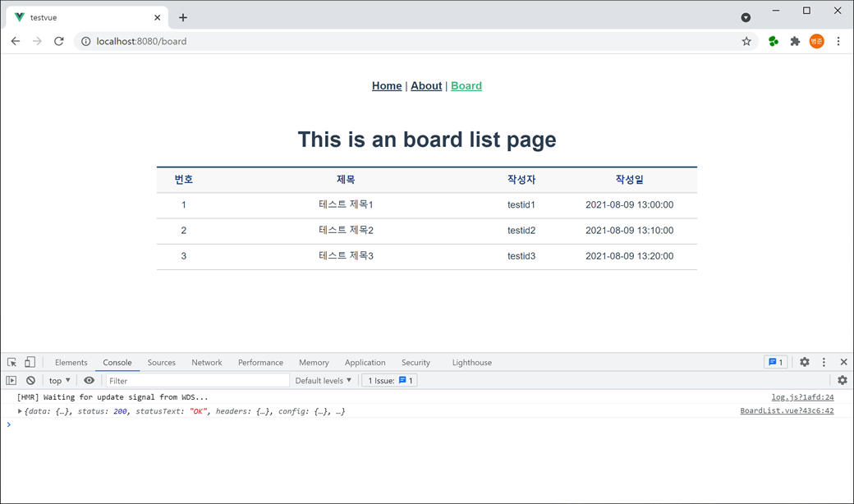Image resolution: width=854 pixels, height=504 pixels.
Task: Open the top JavaScript context dropdown
Action: pyautogui.click(x=59, y=380)
